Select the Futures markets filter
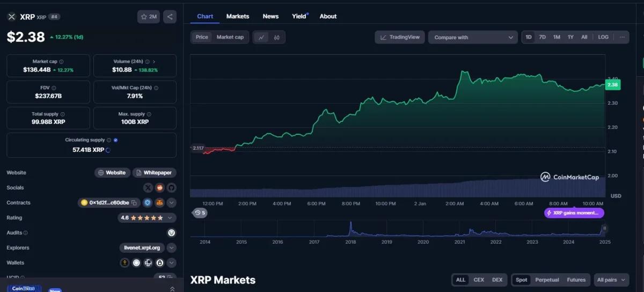The height and width of the screenshot is (292, 644). [x=576, y=280]
